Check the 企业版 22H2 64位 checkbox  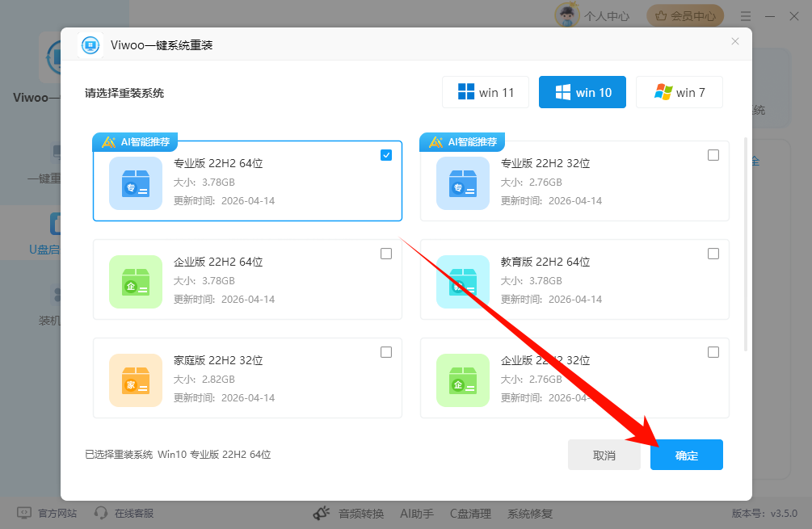386,254
